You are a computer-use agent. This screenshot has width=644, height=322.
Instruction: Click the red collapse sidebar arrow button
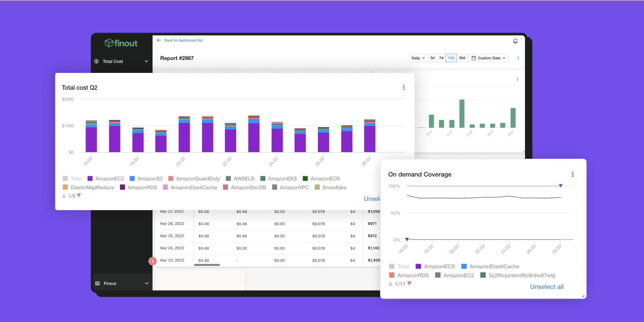pos(153,261)
